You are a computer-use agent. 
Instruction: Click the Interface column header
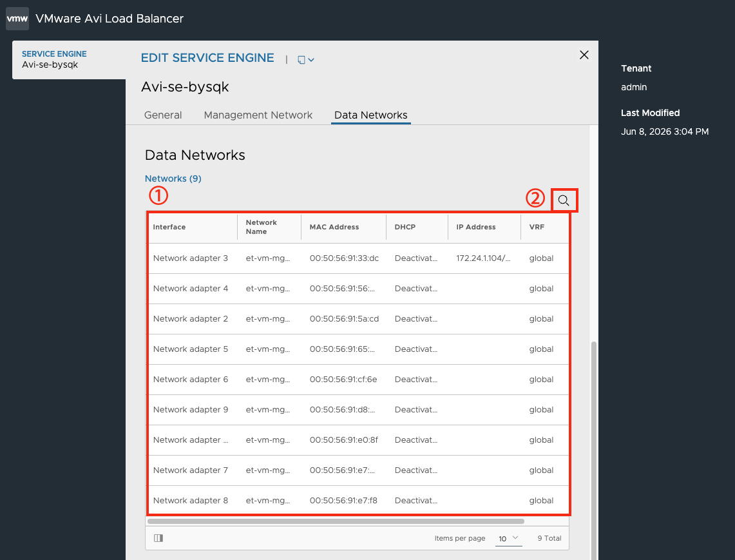[x=169, y=227]
